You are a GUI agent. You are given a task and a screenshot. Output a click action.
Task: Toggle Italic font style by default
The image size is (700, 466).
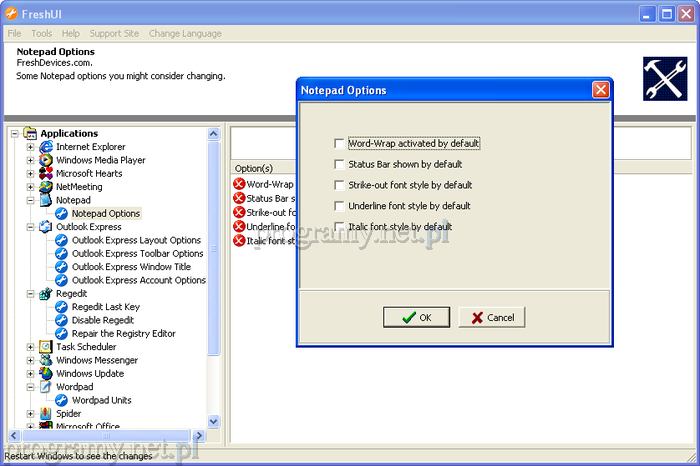(340, 227)
